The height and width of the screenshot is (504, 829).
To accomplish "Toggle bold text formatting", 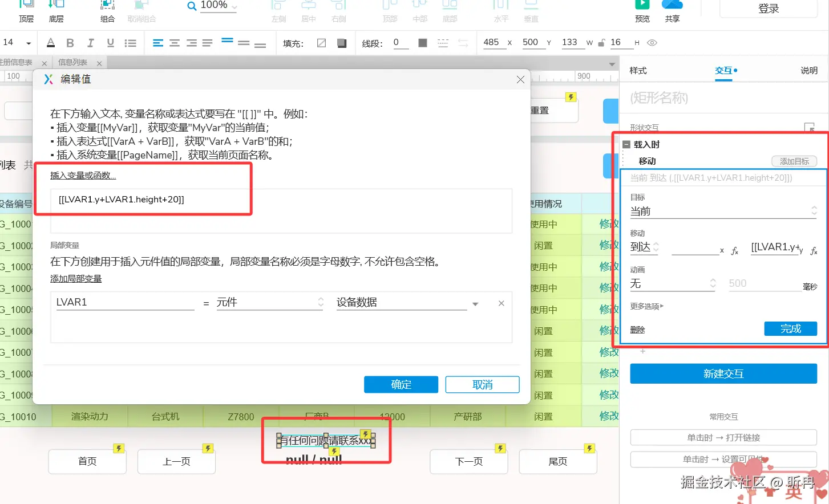I will (x=70, y=43).
